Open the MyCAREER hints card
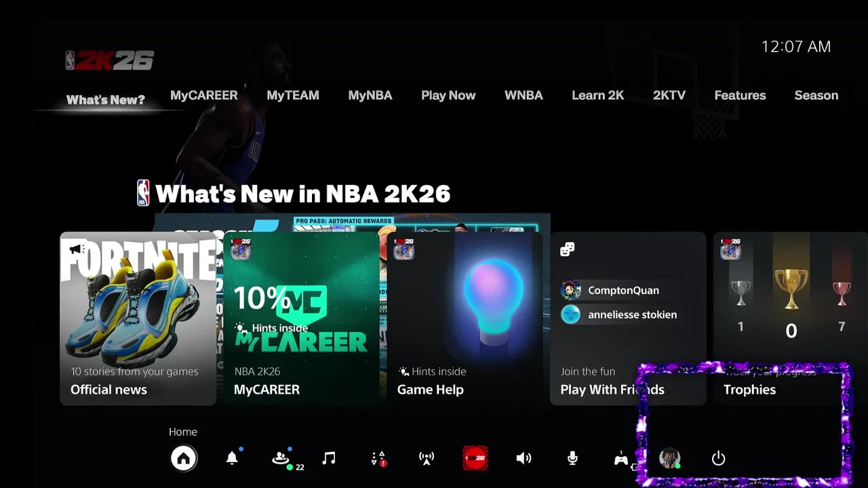This screenshot has width=868, height=488. [x=301, y=319]
